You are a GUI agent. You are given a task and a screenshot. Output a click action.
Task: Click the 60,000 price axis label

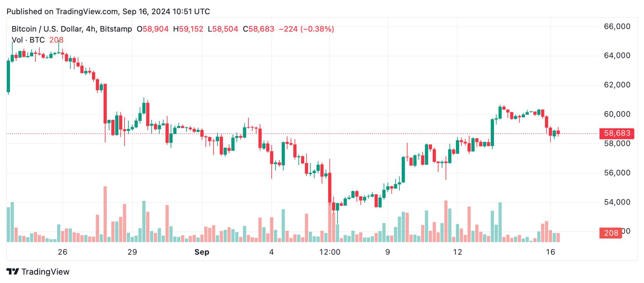click(x=617, y=114)
